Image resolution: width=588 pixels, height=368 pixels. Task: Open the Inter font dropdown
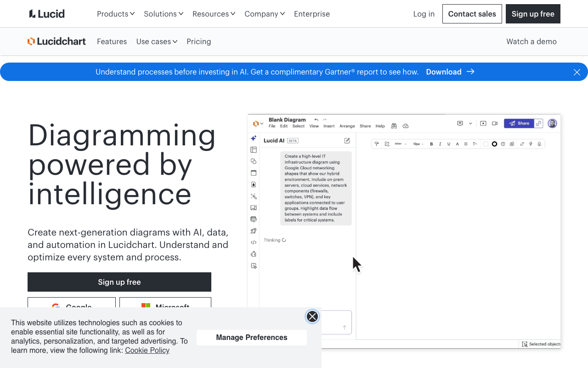[x=401, y=144]
